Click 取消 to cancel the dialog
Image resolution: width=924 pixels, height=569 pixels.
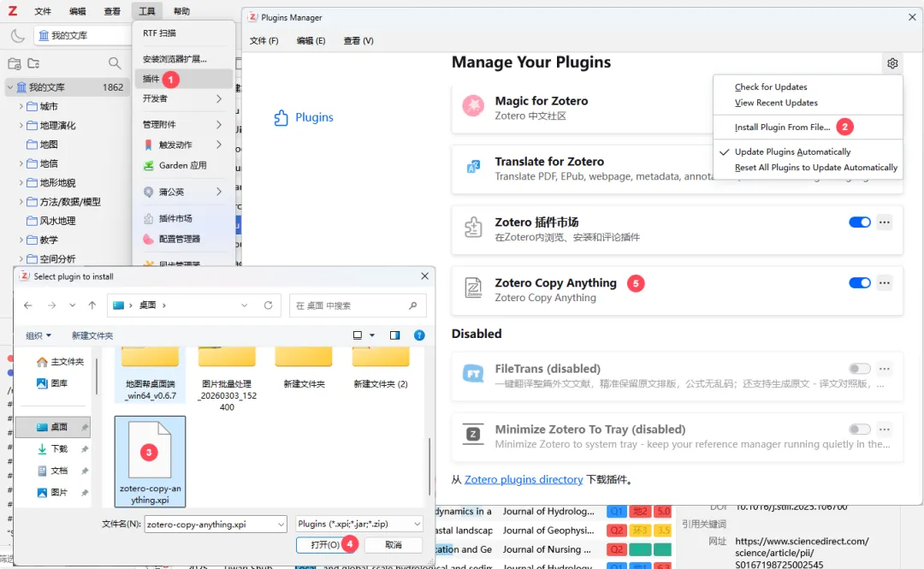[393, 545]
